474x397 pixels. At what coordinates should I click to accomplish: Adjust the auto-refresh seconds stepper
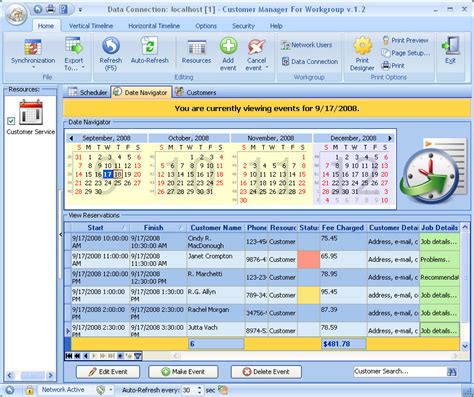(199, 390)
